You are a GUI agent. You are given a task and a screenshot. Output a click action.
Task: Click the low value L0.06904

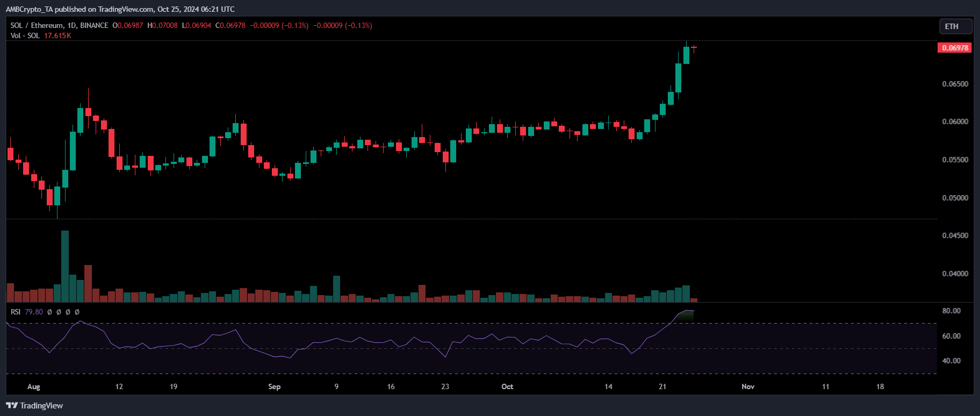pyautogui.click(x=197, y=25)
